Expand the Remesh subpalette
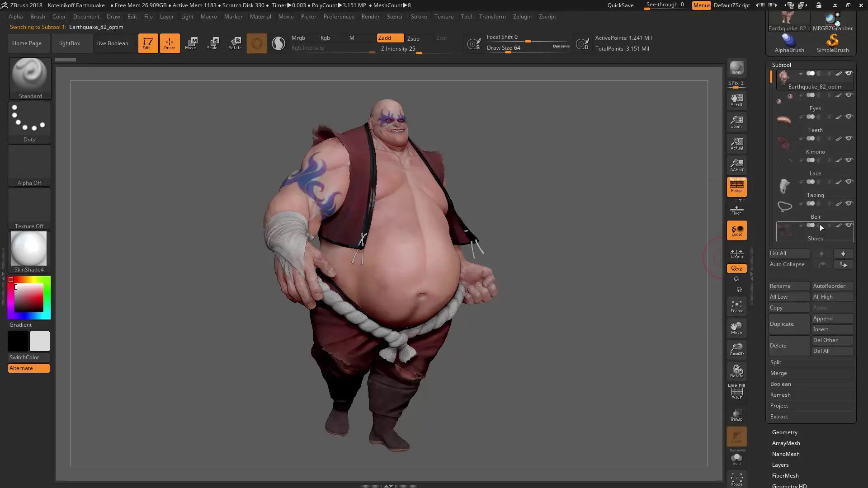The width and height of the screenshot is (868, 488). tap(780, 395)
